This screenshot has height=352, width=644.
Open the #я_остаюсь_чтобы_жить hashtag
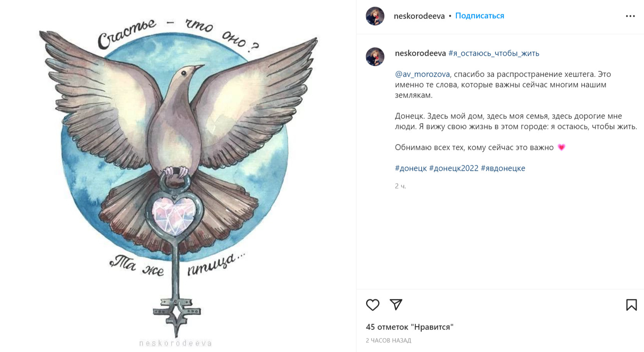(x=494, y=53)
